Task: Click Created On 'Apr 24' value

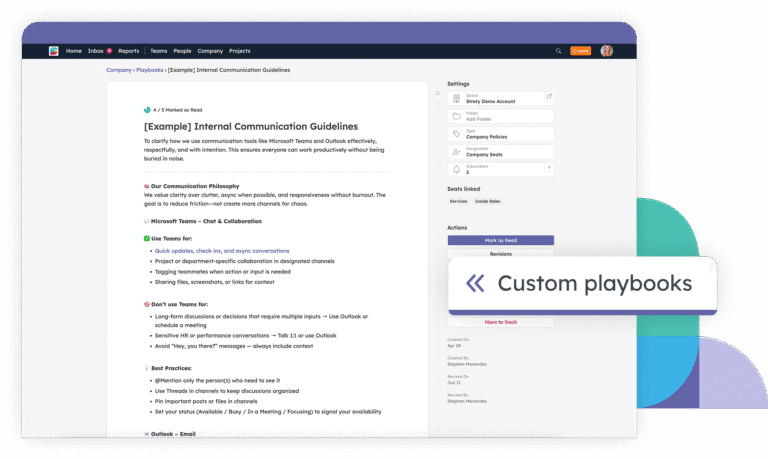Action: tap(454, 346)
